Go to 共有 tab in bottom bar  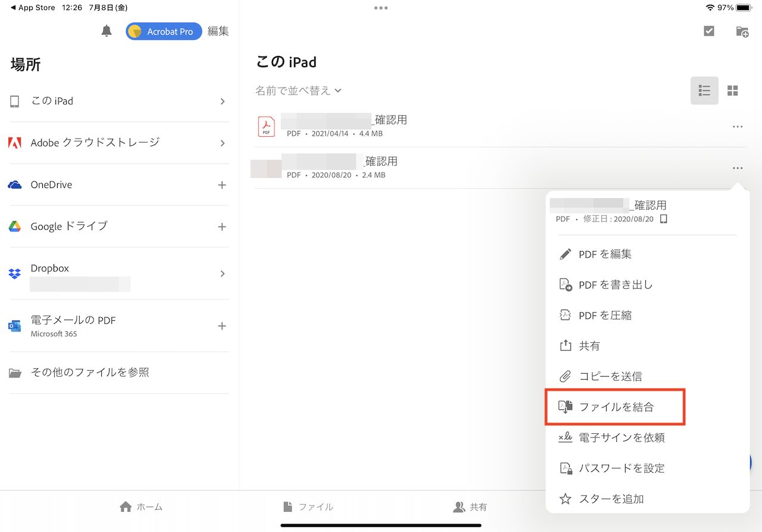click(470, 507)
